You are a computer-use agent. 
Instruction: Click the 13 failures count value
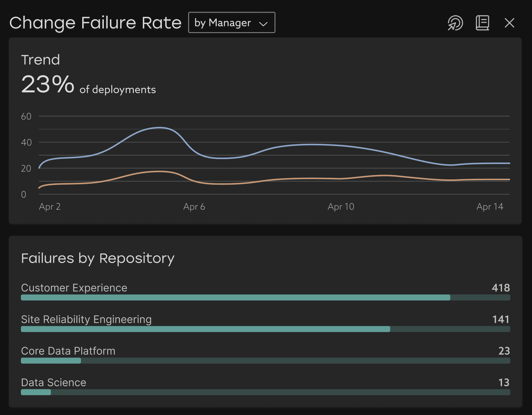[x=504, y=382]
